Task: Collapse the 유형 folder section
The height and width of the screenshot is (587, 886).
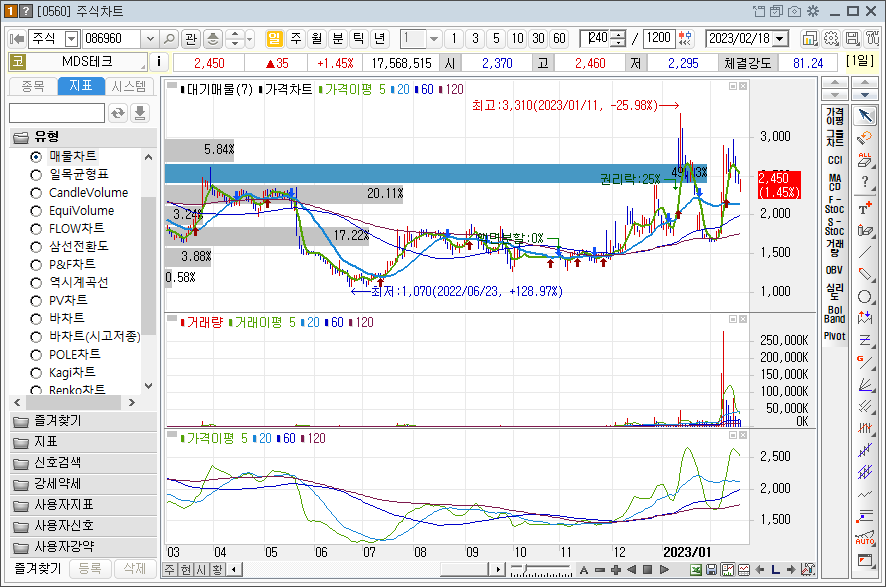Action: pyautogui.click(x=83, y=137)
